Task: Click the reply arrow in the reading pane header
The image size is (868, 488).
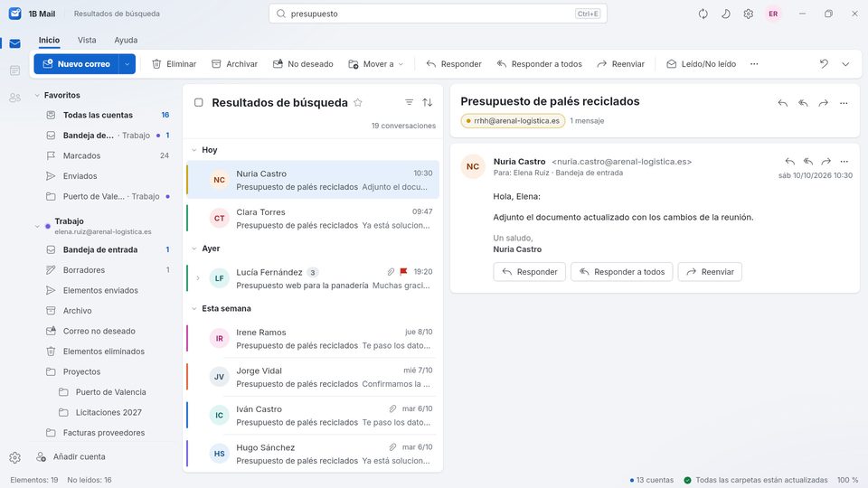Action: pyautogui.click(x=783, y=103)
